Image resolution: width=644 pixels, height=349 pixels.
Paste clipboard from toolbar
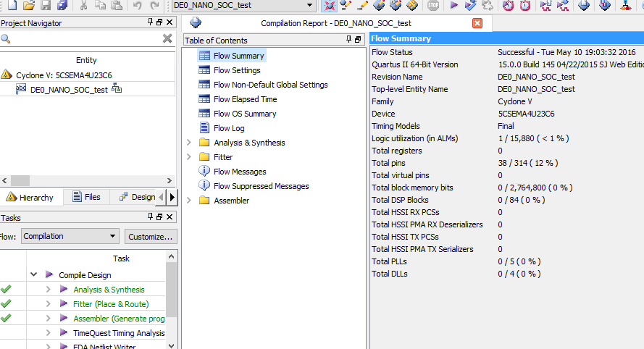pyautogui.click(x=117, y=5)
